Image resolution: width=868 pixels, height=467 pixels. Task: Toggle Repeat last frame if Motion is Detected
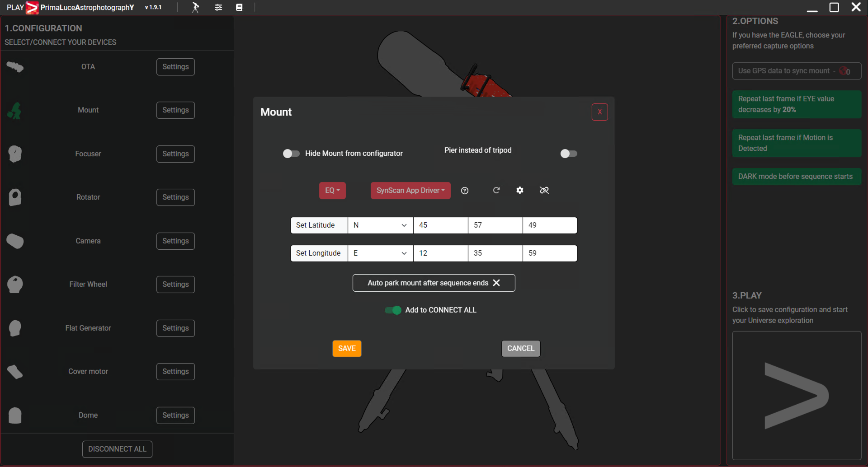(x=797, y=143)
